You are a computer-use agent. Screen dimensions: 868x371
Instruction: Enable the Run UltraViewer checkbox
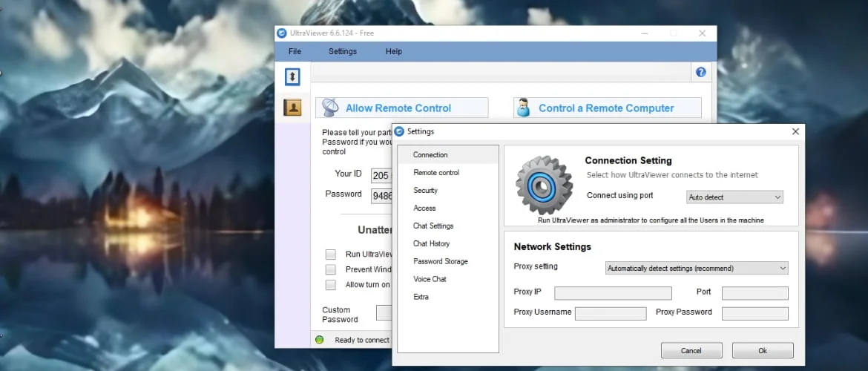click(x=330, y=255)
